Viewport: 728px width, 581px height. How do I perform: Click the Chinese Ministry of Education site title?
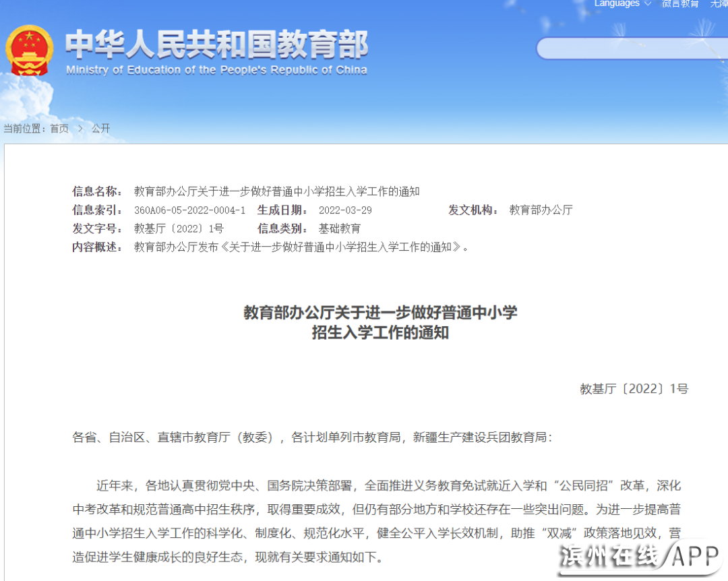click(216, 46)
